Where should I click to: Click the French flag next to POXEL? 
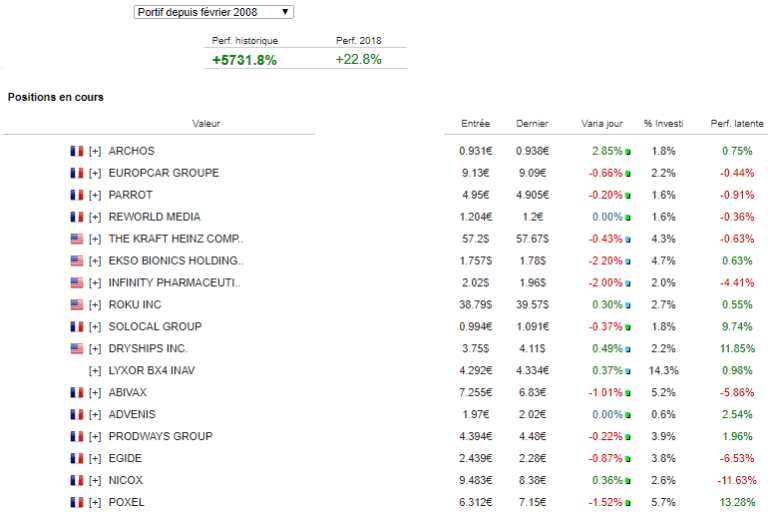(76, 503)
